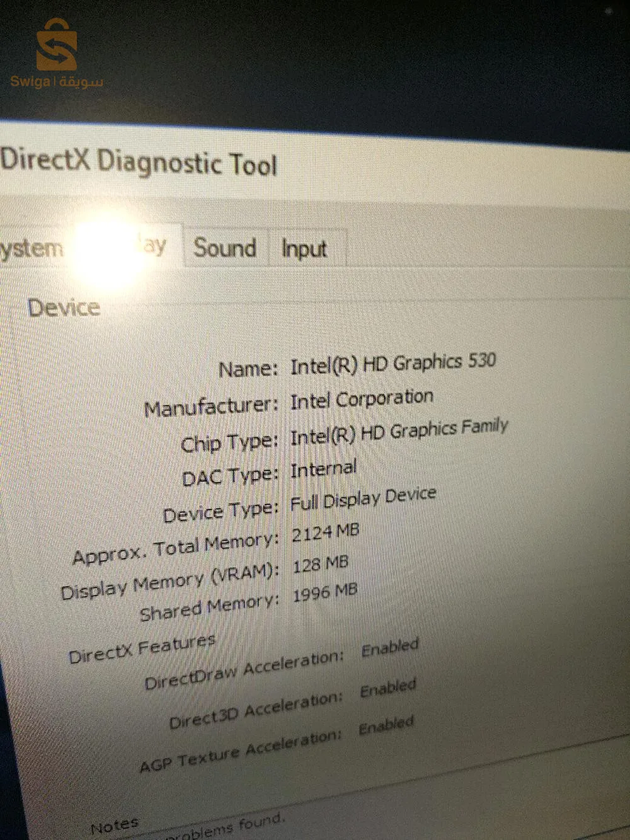Click the 'Intel(R) HD Graphics Family' chip type
Image resolution: width=630 pixels, height=840 pixels.
[x=399, y=432]
